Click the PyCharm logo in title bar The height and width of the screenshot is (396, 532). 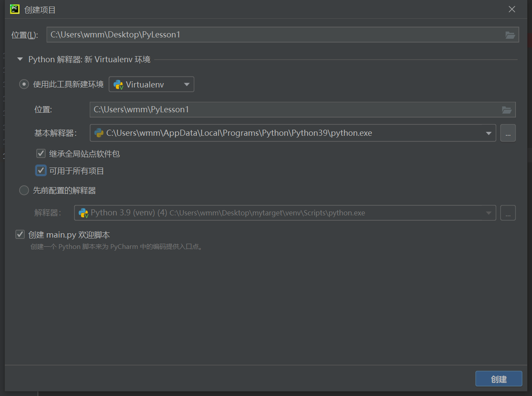pyautogui.click(x=15, y=9)
